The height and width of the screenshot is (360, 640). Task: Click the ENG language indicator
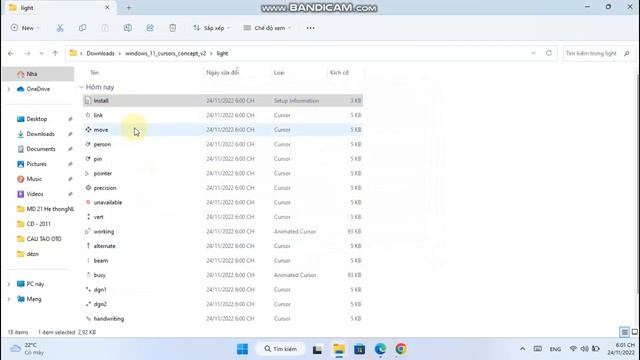click(x=555, y=349)
